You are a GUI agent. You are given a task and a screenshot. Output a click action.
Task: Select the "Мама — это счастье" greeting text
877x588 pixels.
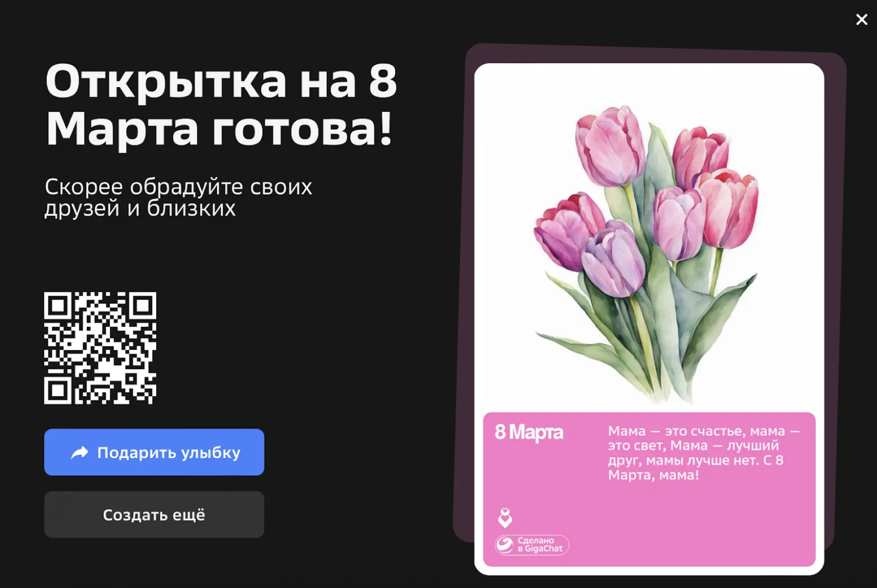pyautogui.click(x=703, y=453)
